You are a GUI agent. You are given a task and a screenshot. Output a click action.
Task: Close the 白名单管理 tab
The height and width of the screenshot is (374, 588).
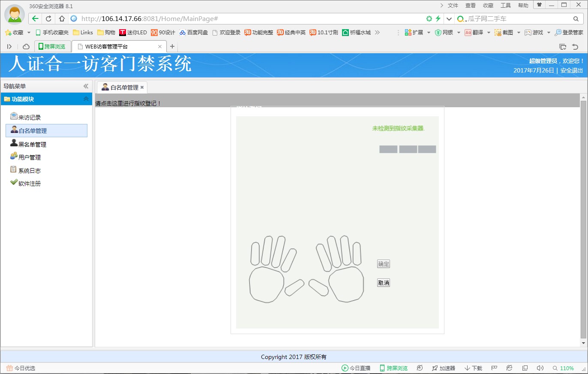142,87
